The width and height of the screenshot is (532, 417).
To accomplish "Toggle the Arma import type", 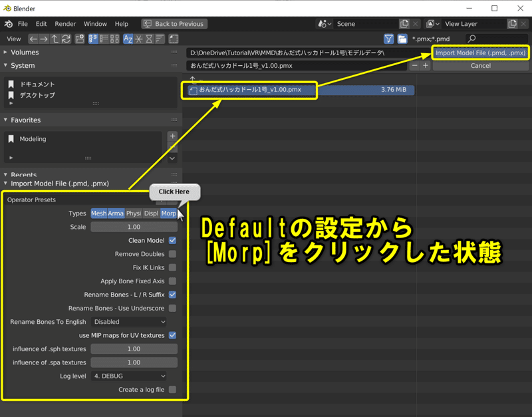I will coord(116,213).
